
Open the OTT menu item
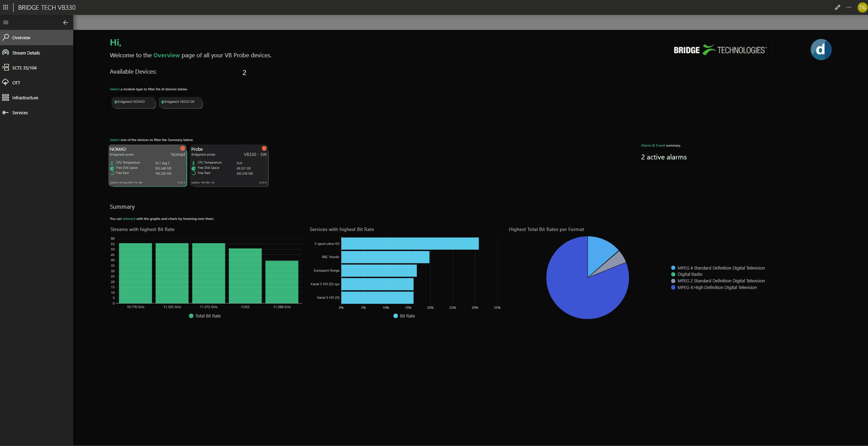tap(36, 83)
